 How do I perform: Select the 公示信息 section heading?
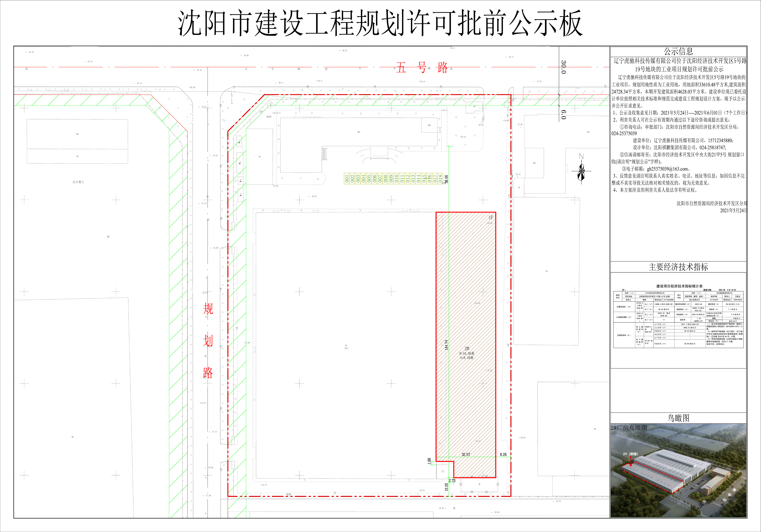pos(678,51)
